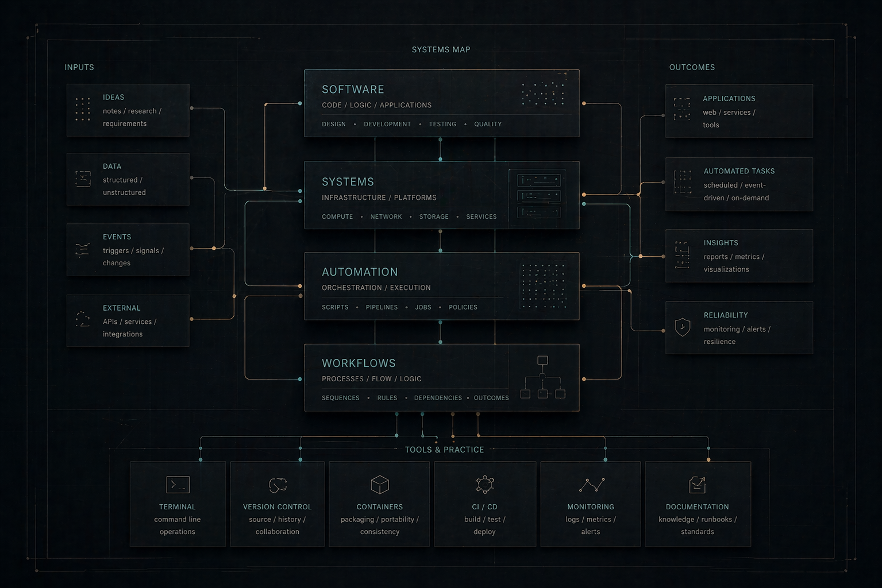Click SEQUENCES in the Workflows card
The height and width of the screenshot is (588, 882).
(341, 398)
